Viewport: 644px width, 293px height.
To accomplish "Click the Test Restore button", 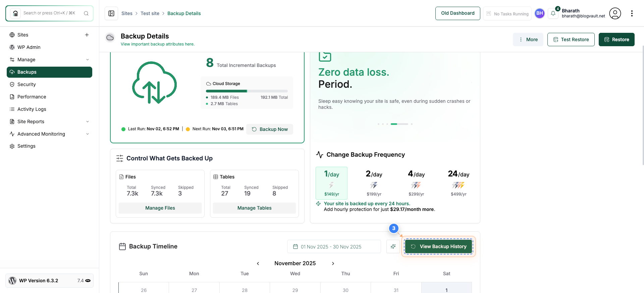I will pyautogui.click(x=571, y=40).
